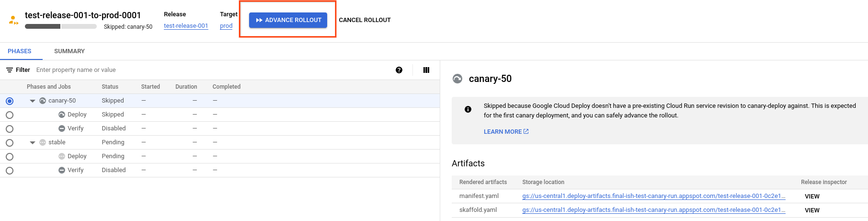The image size is (868, 221).
Task: Open the Phases tab
Action: point(20,51)
